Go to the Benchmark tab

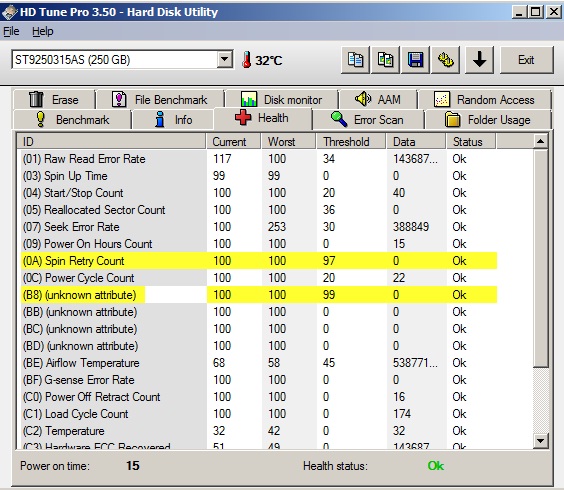(72, 119)
